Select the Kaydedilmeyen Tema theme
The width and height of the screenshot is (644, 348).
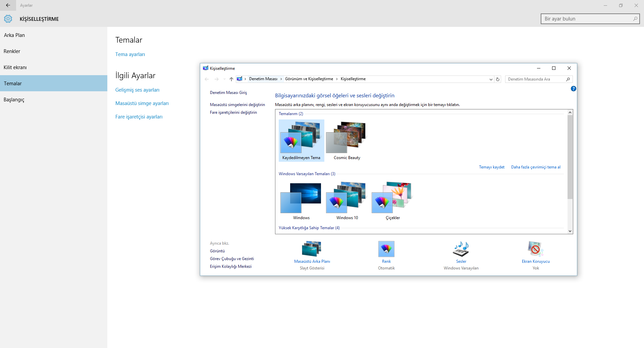point(302,141)
